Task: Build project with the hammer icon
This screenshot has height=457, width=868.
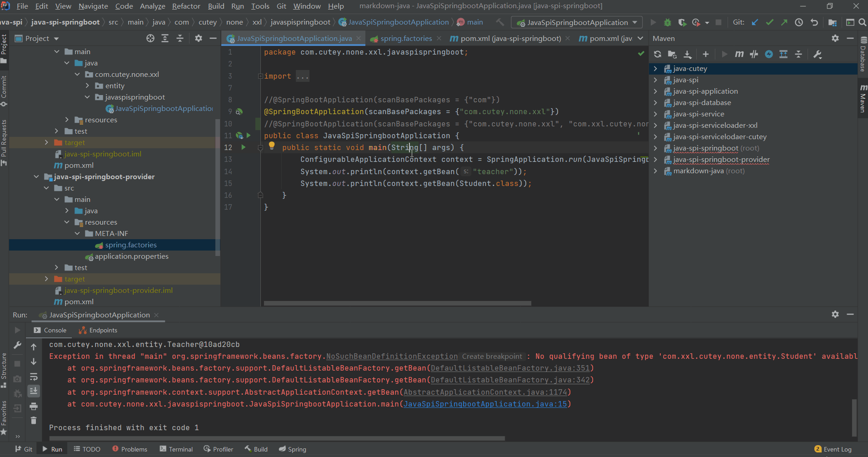Action: tap(500, 22)
